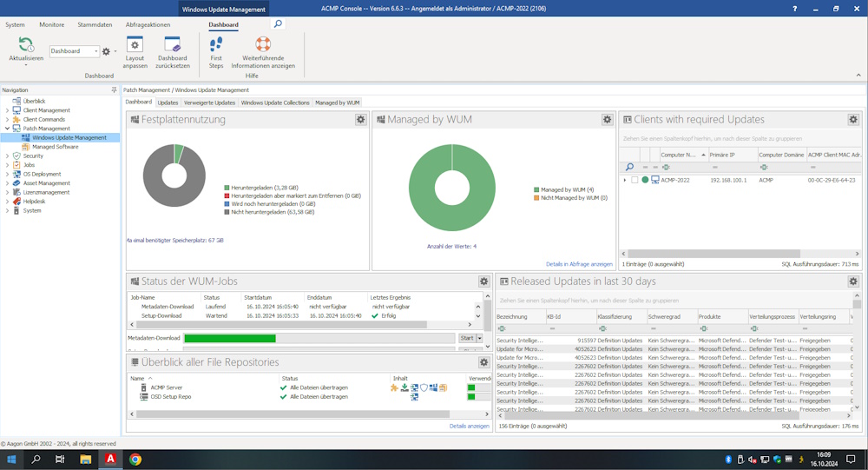Viewport: 868px width, 470px height.
Task: Sort by Klassifizierung column header
Action: pos(621,316)
